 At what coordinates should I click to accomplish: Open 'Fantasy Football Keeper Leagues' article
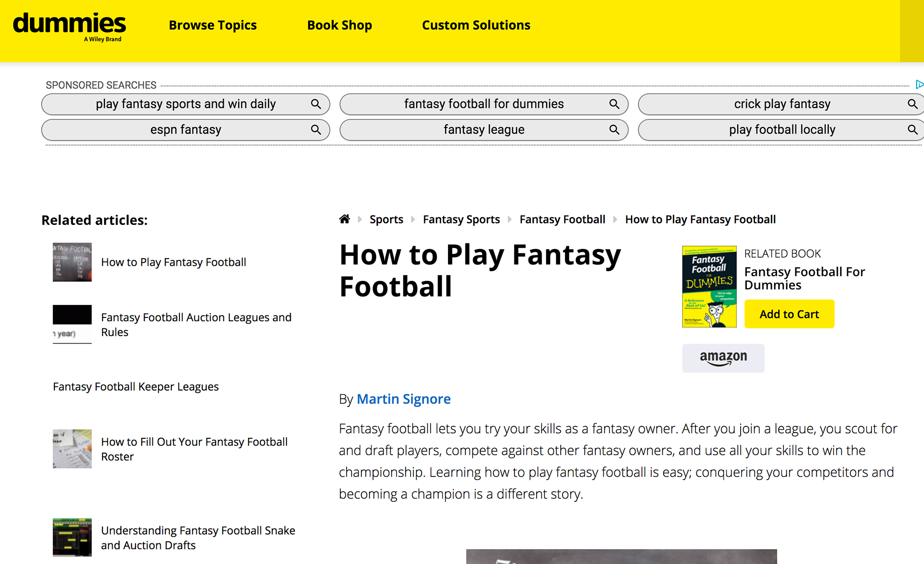pos(136,387)
